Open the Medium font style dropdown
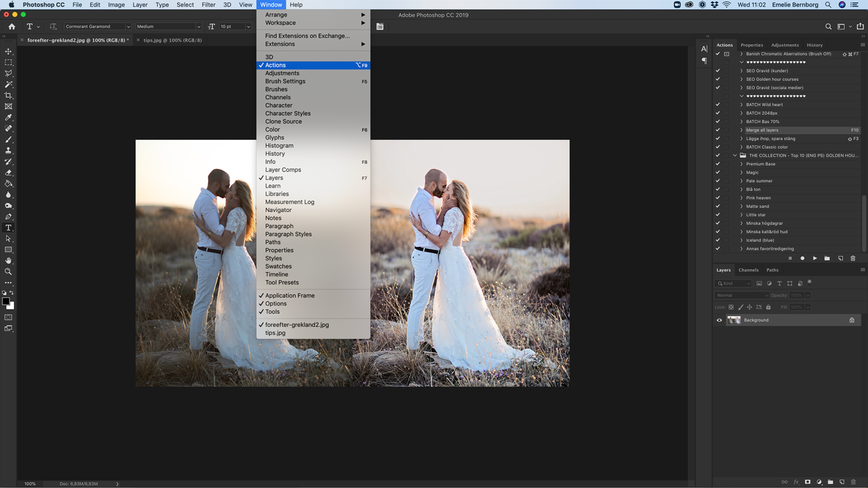 coord(168,27)
